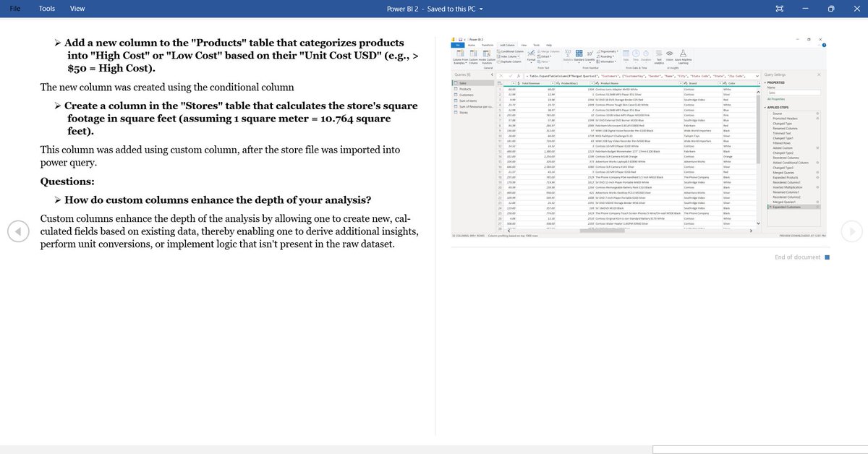The height and width of the screenshot is (454, 868).
Task: Open Azure Machine Learning
Action: coord(681,54)
